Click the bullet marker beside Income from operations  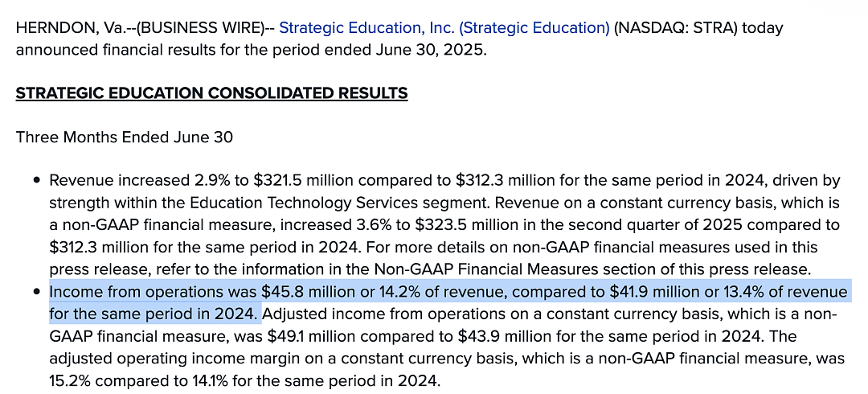(36, 292)
